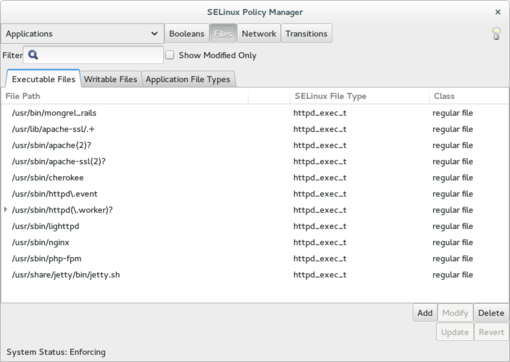
Task: Click the lightbulb help icon
Action: click(496, 34)
